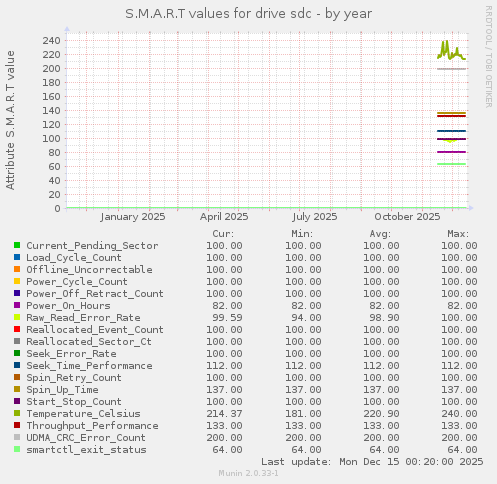This screenshot has height=484, width=497.
Task: Select the Seek_Error_Rate label
Action: [71, 354]
